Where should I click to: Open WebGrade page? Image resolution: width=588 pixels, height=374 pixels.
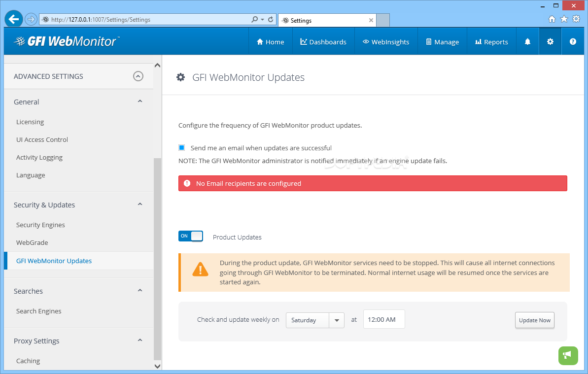pyautogui.click(x=32, y=242)
